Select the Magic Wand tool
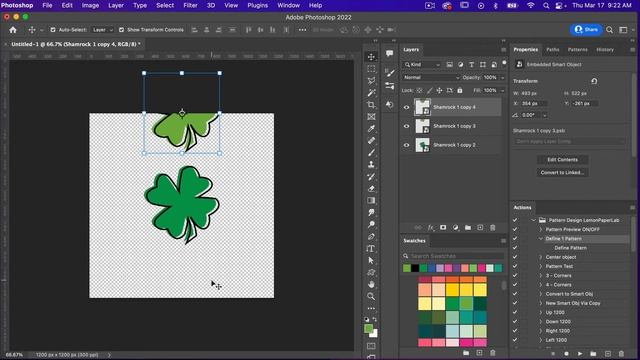 [371, 93]
